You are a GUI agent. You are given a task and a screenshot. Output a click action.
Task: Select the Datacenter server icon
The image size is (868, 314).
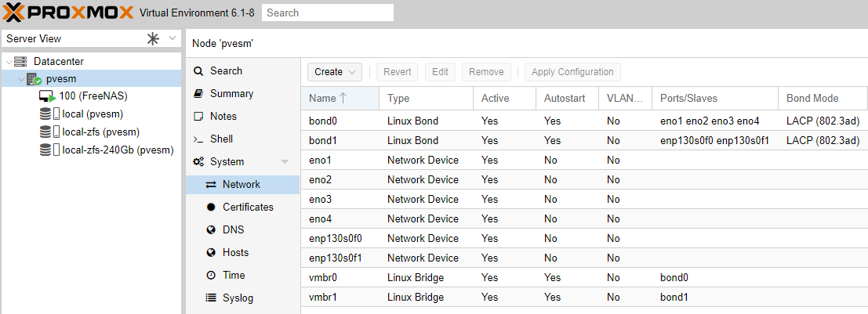[20, 61]
